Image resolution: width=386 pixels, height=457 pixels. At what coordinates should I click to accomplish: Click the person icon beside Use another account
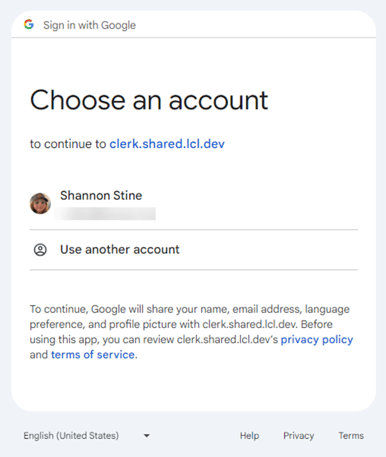point(40,250)
